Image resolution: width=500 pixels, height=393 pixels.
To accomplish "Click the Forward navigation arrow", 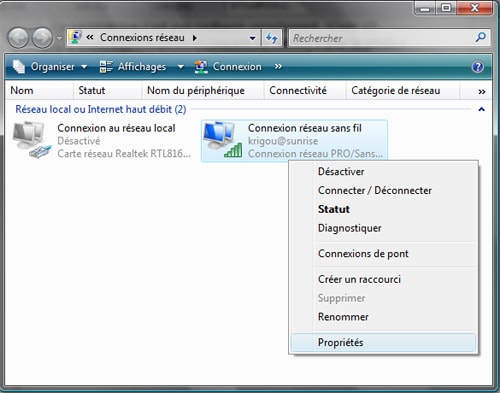I will pos(42,38).
